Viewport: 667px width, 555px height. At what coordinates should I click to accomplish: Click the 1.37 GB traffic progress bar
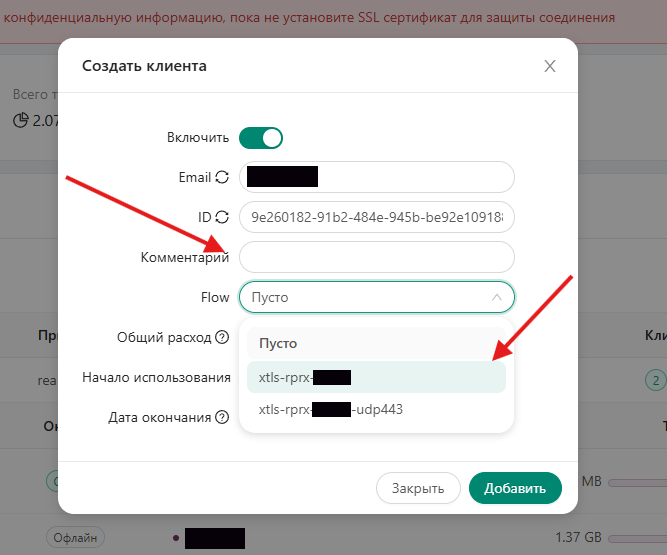click(637, 539)
